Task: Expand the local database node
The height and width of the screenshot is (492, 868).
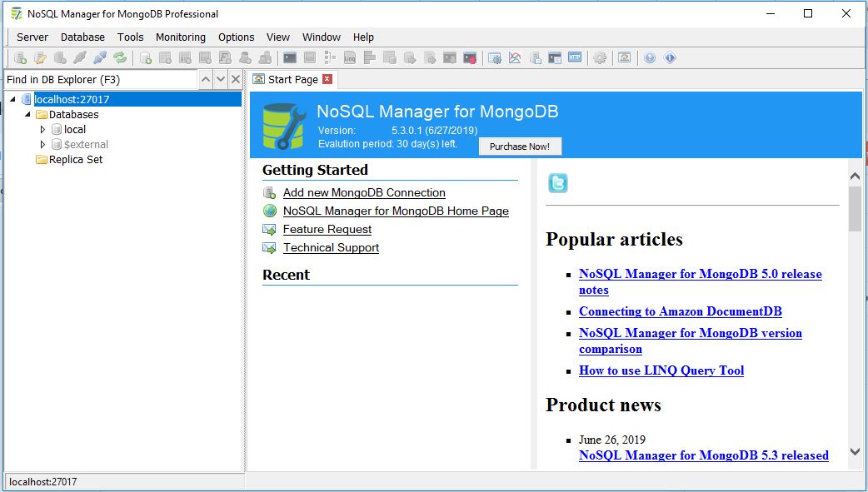Action: point(43,129)
